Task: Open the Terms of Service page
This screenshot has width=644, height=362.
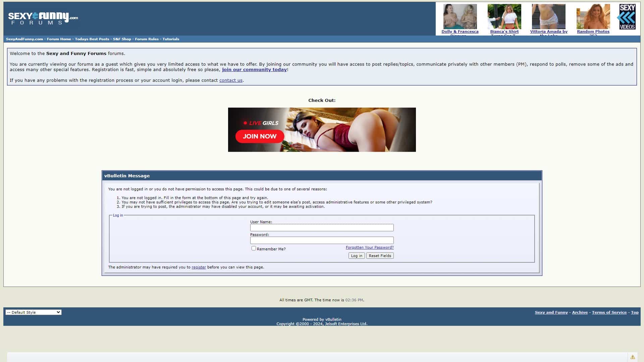Action: tap(609, 312)
